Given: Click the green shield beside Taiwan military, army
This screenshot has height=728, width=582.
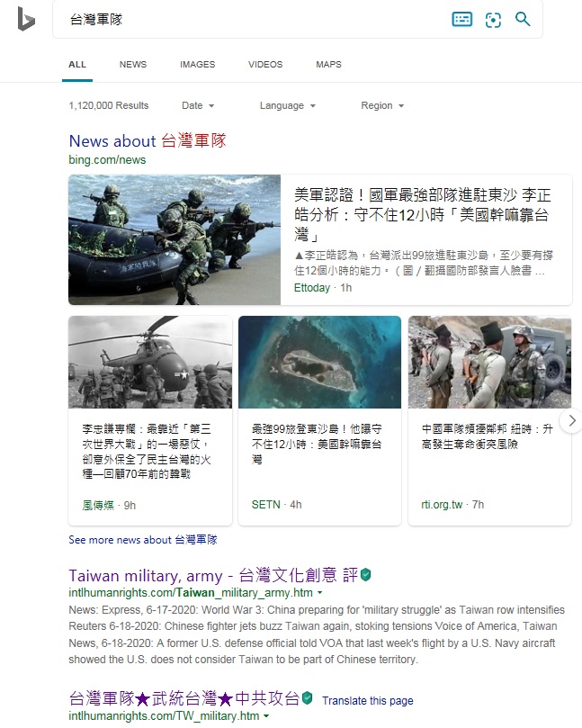Looking at the screenshot, I should (366, 575).
